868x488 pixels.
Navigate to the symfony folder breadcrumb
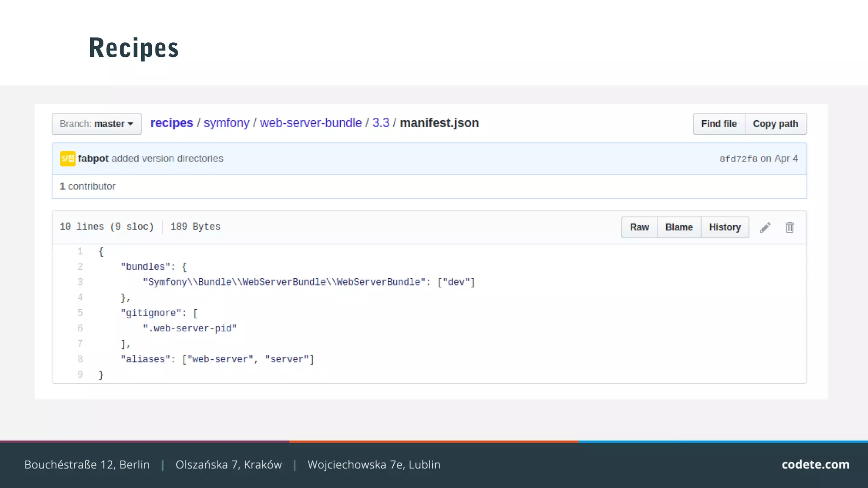226,123
